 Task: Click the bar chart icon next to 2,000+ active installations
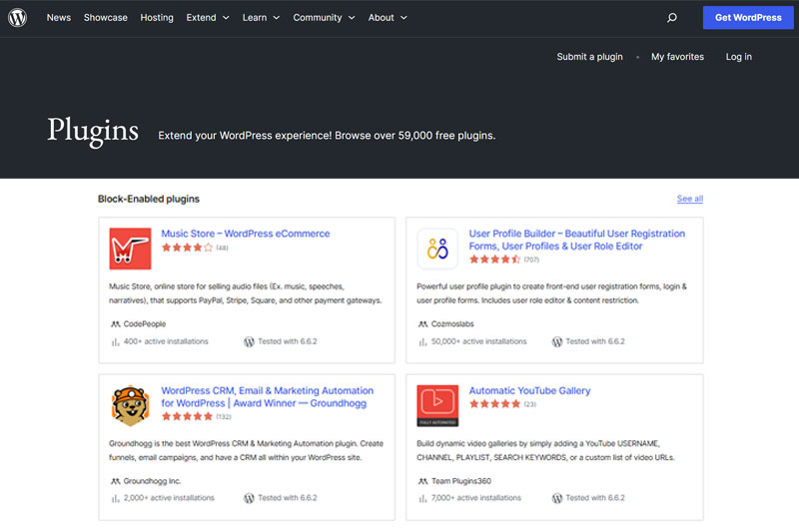click(x=115, y=498)
